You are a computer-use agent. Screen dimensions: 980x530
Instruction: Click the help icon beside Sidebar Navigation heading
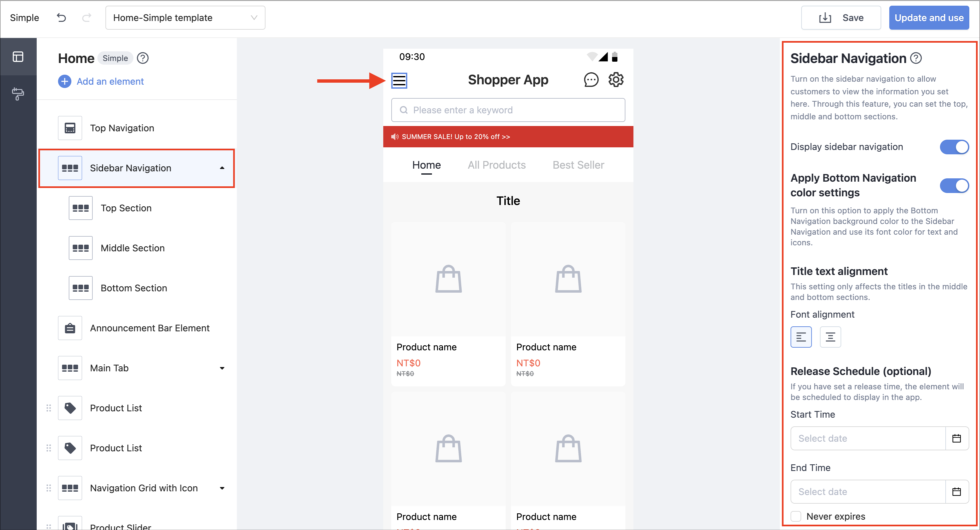(916, 58)
